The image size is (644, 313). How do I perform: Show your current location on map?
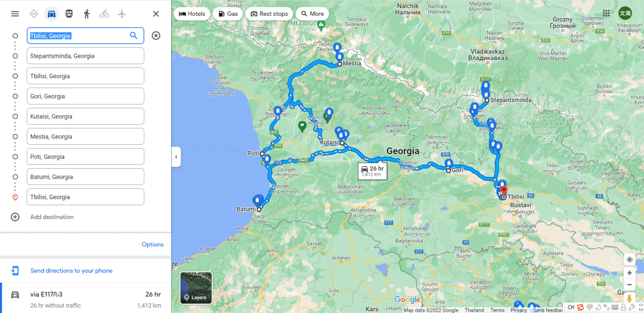(629, 259)
